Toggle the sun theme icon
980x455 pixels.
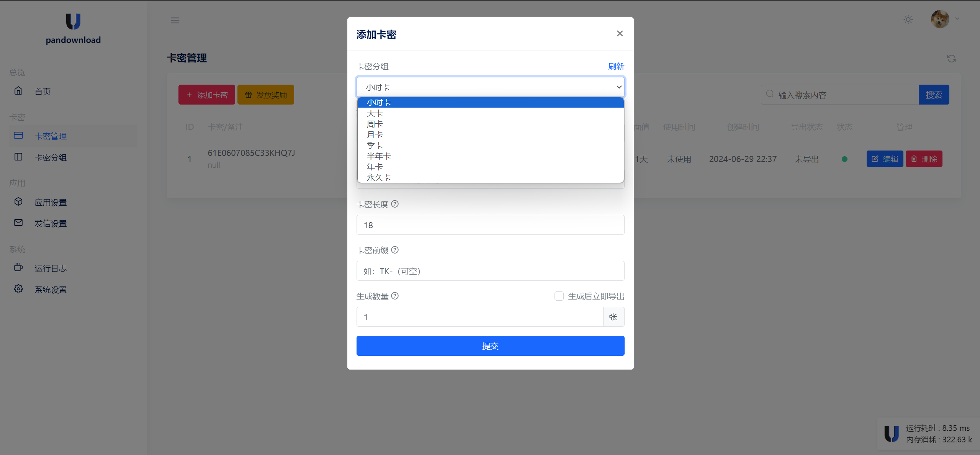(x=908, y=20)
